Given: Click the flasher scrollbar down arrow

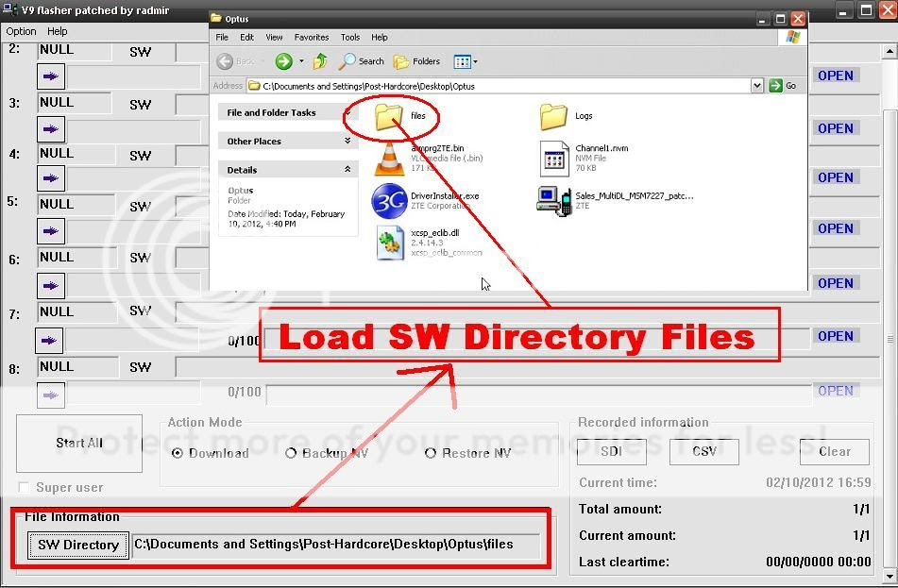Looking at the screenshot, I should tap(890, 576).
